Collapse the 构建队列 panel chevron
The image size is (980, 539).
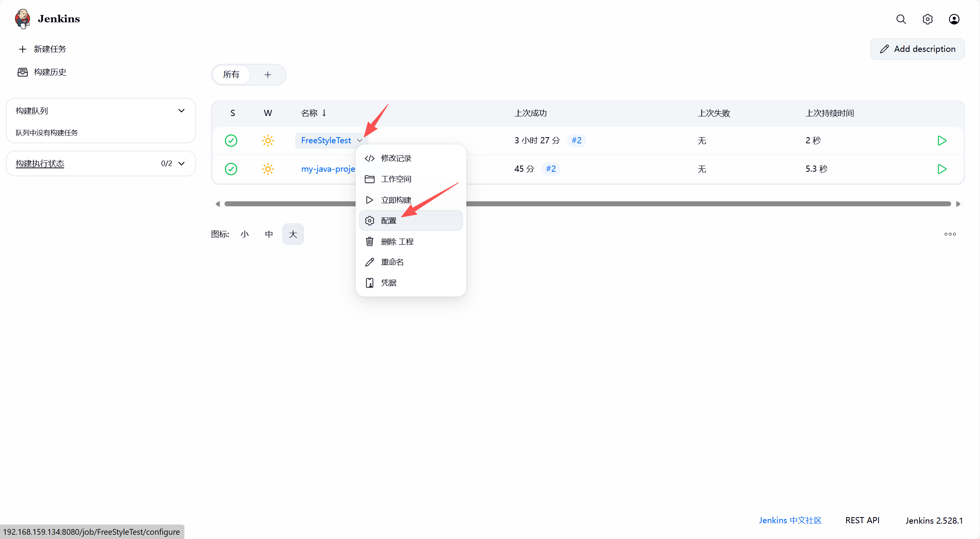pyautogui.click(x=181, y=111)
